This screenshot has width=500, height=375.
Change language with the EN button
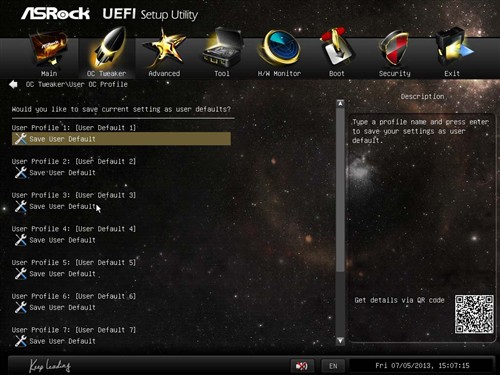(333, 366)
